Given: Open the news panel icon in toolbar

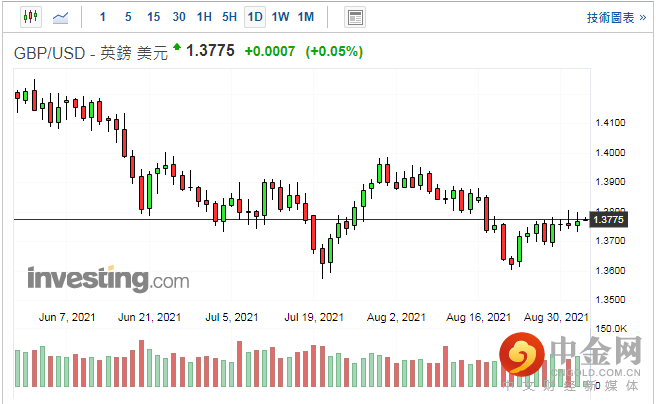Looking at the screenshot, I should [354, 17].
